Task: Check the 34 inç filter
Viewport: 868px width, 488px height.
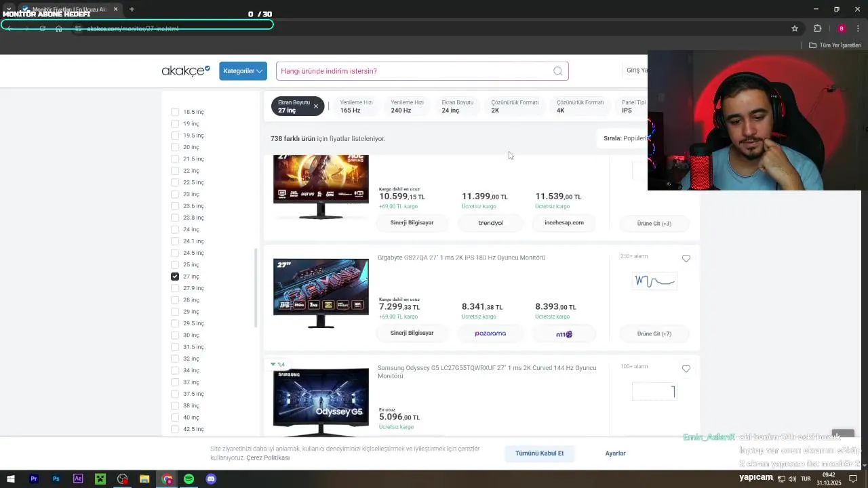Action: [x=175, y=370]
